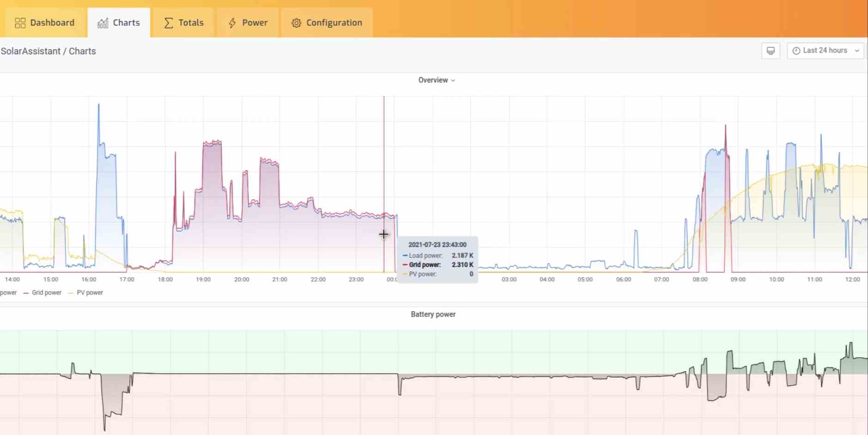
Task: Click the 19:00 label on time axis
Action: tap(203, 280)
